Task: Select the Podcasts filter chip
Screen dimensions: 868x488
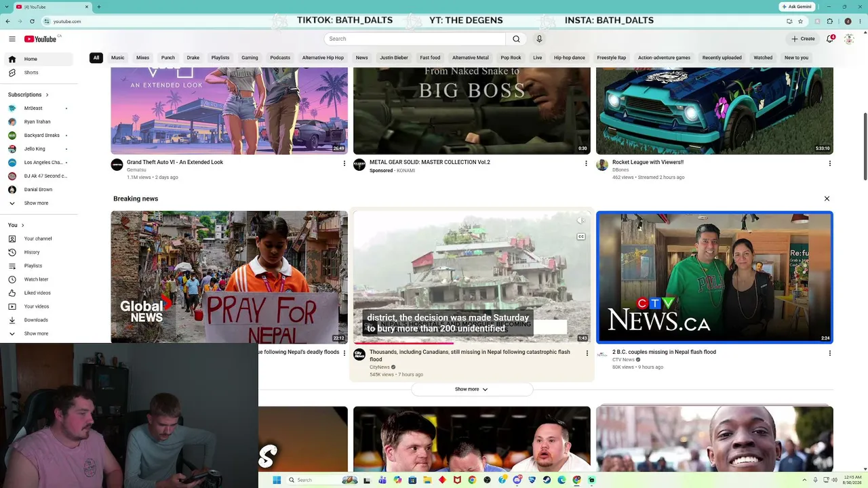Action: point(280,58)
